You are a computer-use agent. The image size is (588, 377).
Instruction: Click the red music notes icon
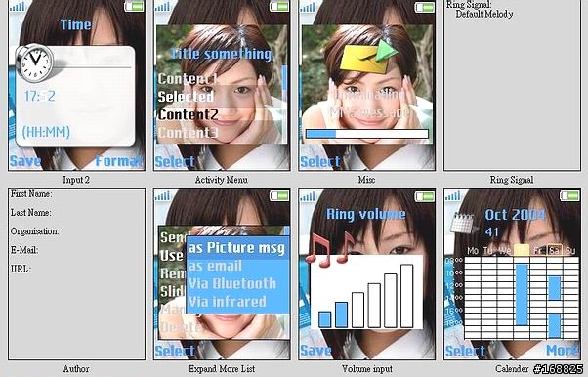330,248
